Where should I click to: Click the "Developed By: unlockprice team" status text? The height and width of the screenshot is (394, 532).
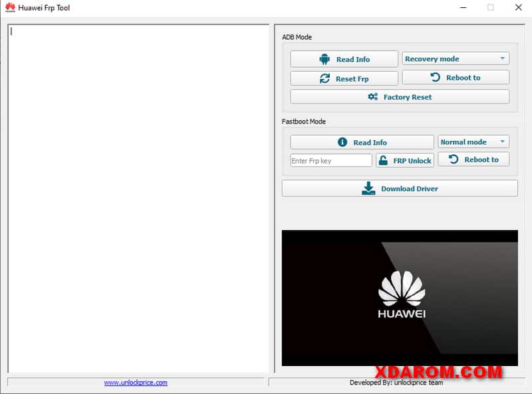[396, 383]
